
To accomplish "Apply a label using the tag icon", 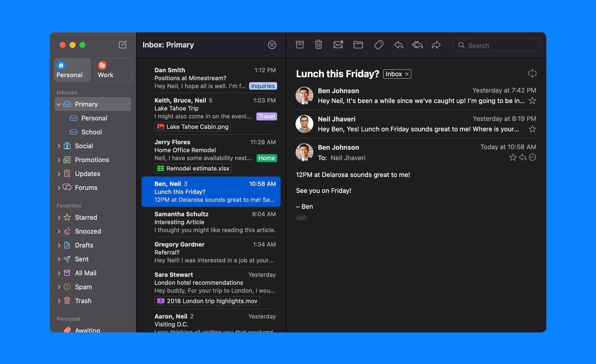I will [379, 45].
